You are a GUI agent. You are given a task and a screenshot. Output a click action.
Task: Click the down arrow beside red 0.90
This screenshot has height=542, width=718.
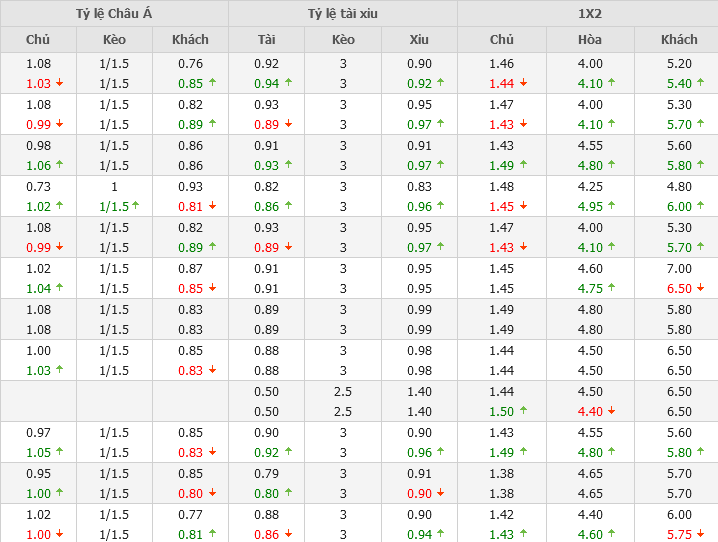pos(441,493)
